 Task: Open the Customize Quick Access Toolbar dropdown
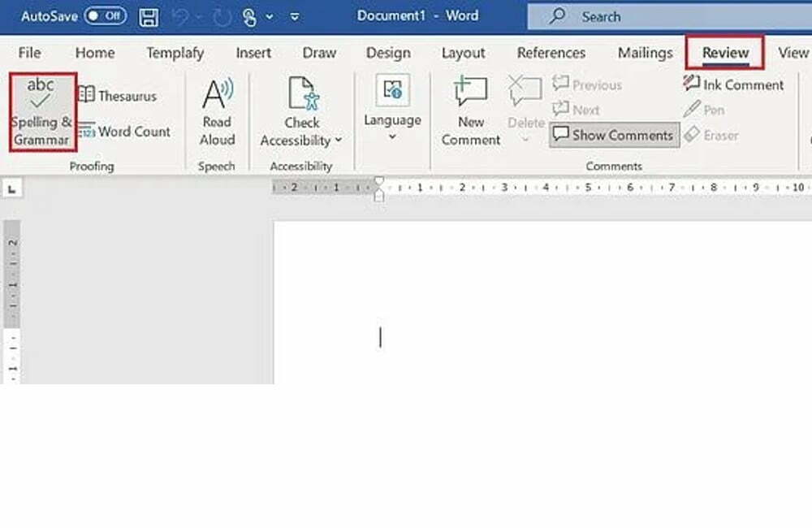click(x=294, y=16)
